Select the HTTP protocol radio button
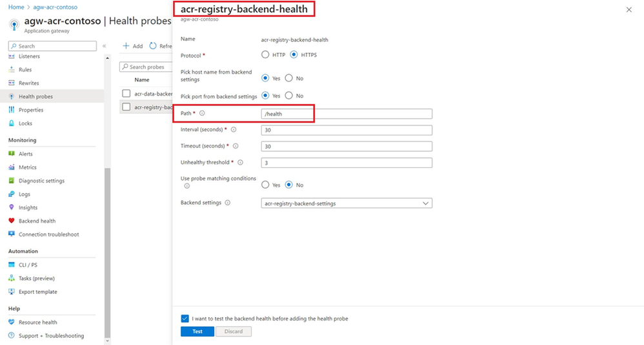The width and height of the screenshot is (644, 345). pos(265,55)
